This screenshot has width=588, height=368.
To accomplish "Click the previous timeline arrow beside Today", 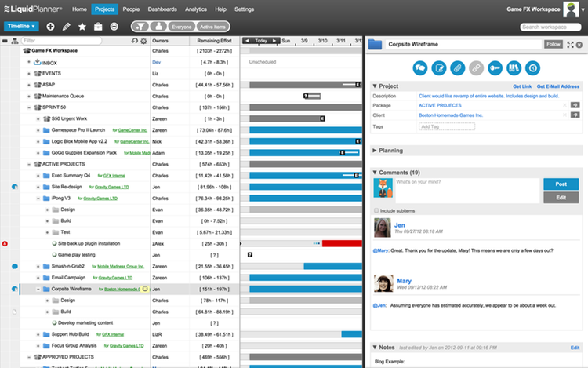I will pos(247,41).
